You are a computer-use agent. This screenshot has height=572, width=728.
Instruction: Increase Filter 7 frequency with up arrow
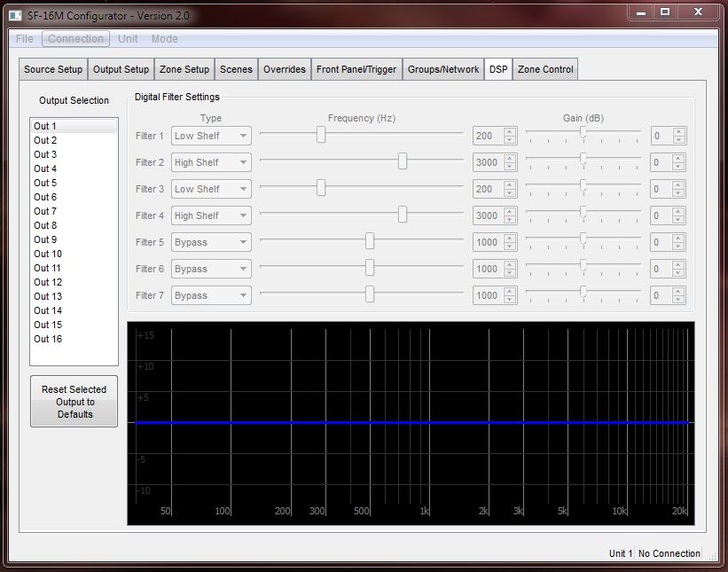[510, 291]
